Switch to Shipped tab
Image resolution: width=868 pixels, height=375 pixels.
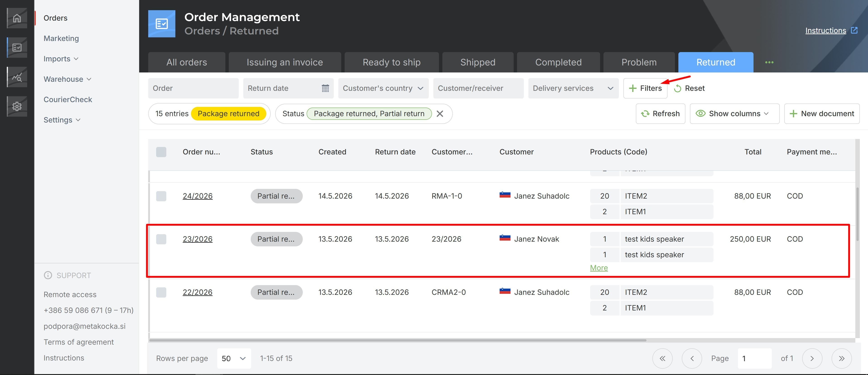pos(478,62)
